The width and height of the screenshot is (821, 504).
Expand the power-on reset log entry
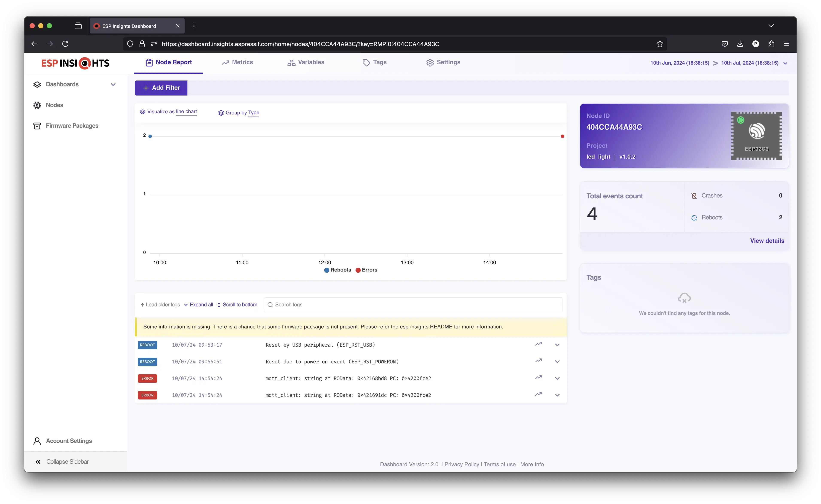pyautogui.click(x=557, y=362)
